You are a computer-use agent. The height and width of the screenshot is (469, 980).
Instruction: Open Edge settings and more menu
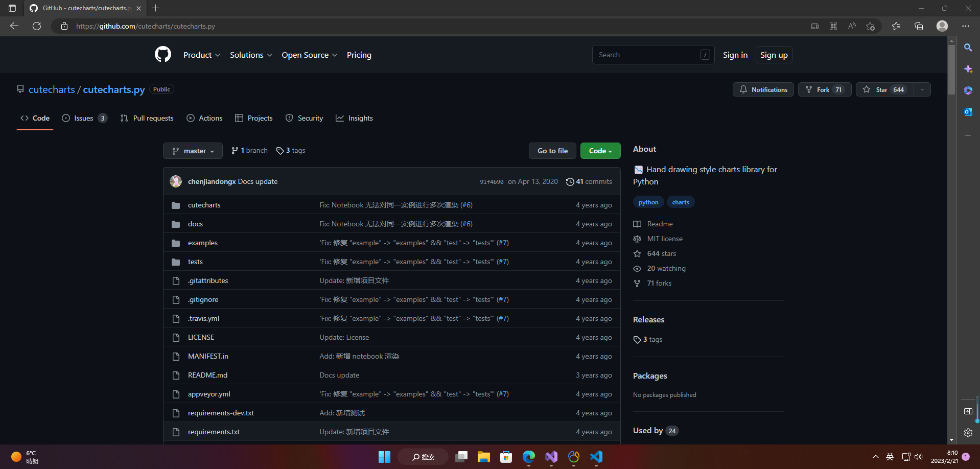point(965,26)
